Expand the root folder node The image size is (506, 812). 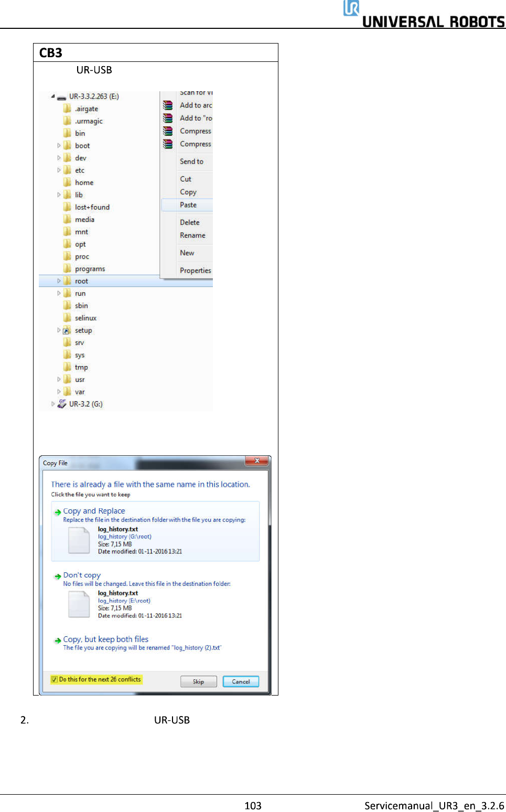(59, 281)
